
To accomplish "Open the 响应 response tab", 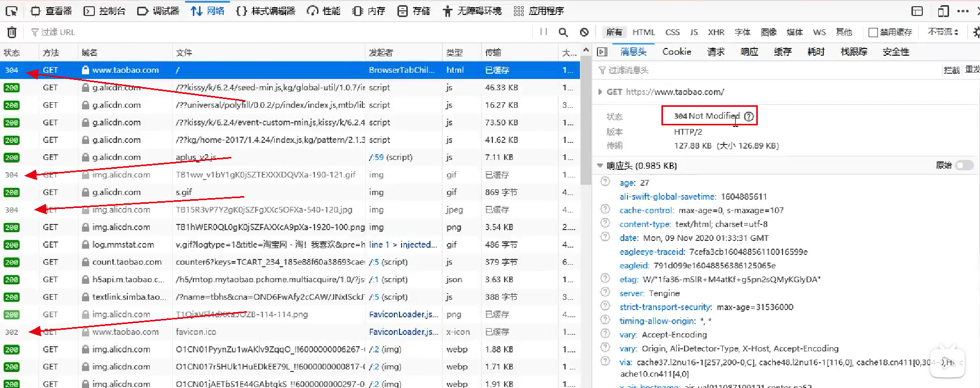I will (749, 52).
